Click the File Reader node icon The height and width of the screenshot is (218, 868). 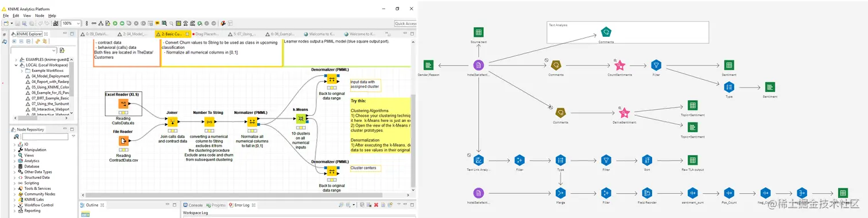[123, 141]
